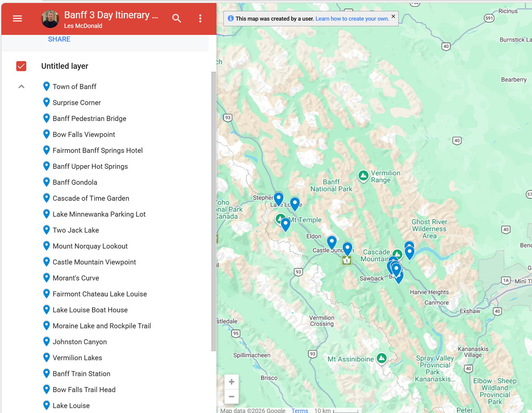Viewport: 532px width, 413px height.
Task: Zoom in with the plus button
Action: [232, 382]
